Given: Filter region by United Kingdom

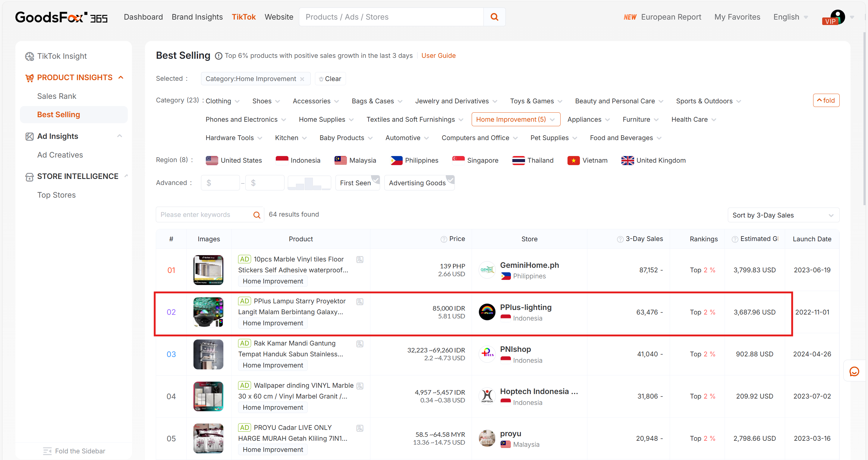Looking at the screenshot, I should [653, 161].
